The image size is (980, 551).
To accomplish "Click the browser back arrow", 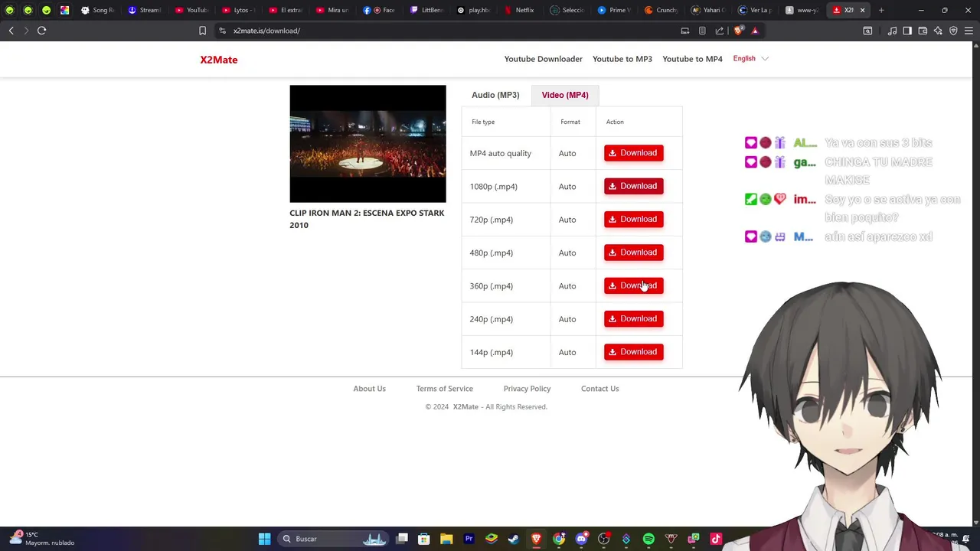I will 11,31.
